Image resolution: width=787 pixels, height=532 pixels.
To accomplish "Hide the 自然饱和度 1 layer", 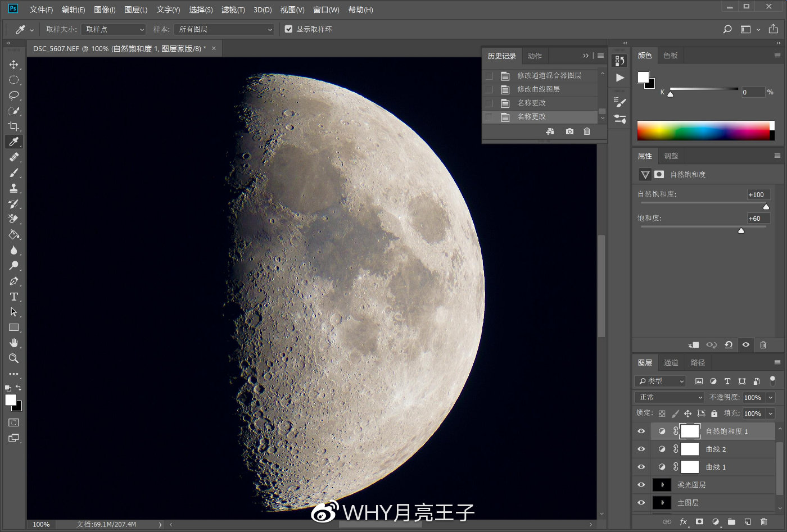I will [641, 431].
